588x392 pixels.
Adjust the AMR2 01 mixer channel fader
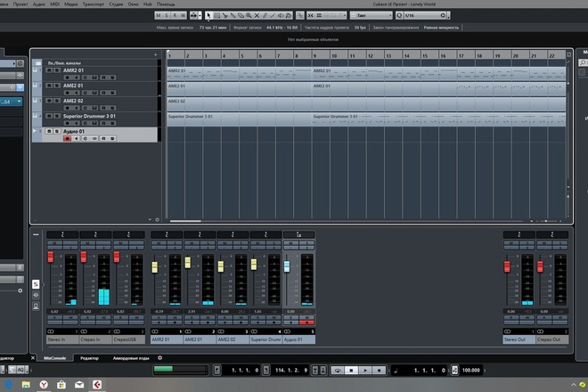[154, 267]
